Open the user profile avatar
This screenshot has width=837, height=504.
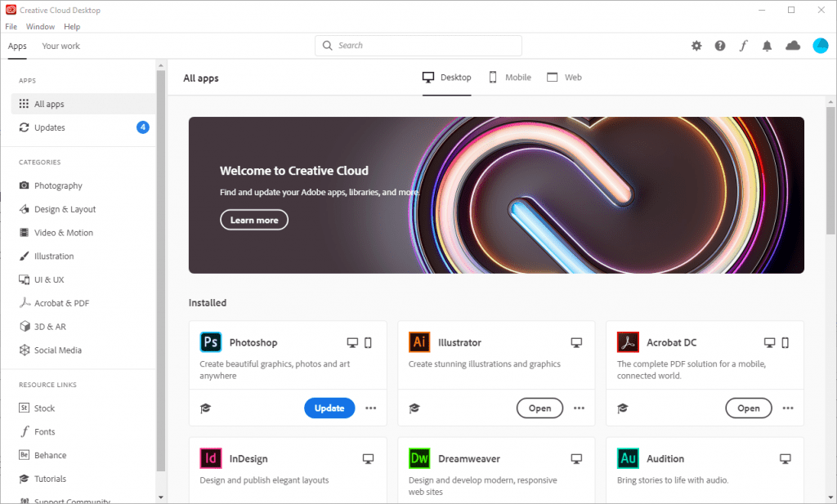pos(821,46)
